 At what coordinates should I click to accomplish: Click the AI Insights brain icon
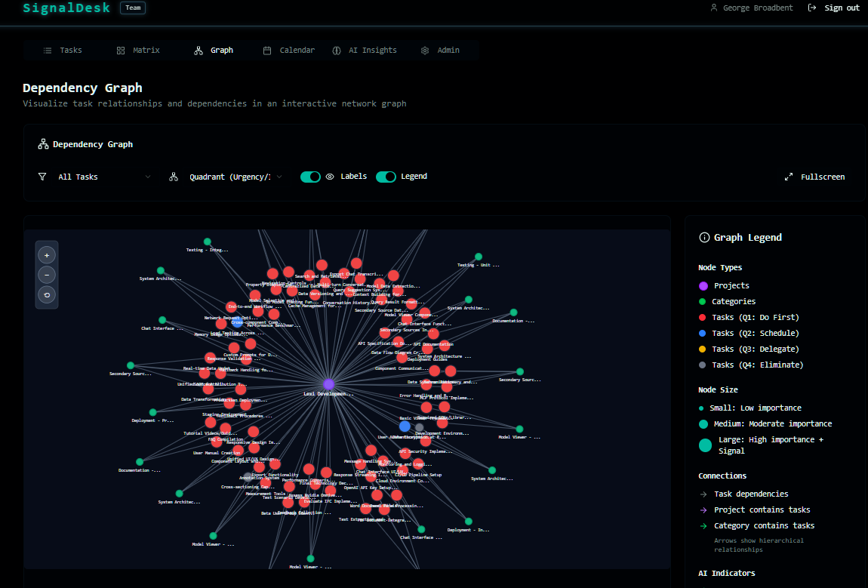337,51
